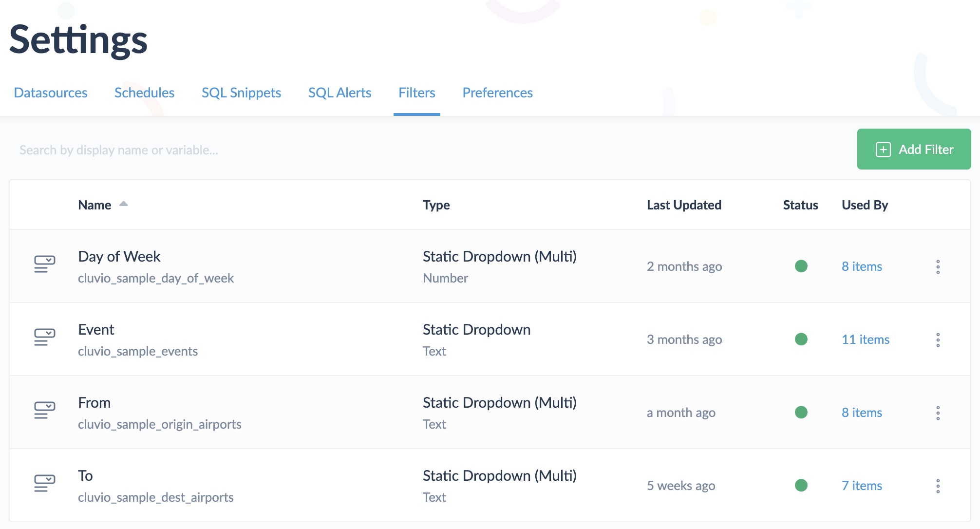
Task: Open the three-dot menu for Event row
Action: pos(938,340)
